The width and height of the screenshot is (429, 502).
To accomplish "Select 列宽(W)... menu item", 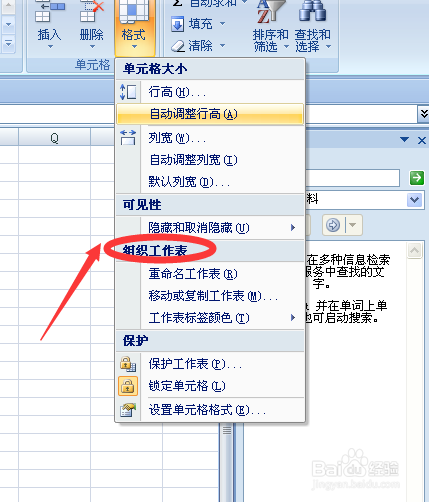I will click(210, 137).
